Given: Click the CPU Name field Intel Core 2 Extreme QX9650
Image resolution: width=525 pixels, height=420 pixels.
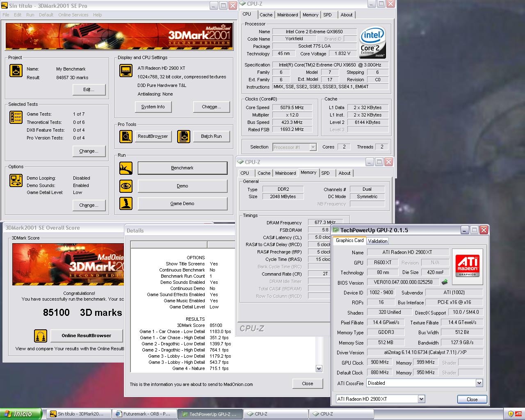Looking at the screenshot, I should click(314, 32).
